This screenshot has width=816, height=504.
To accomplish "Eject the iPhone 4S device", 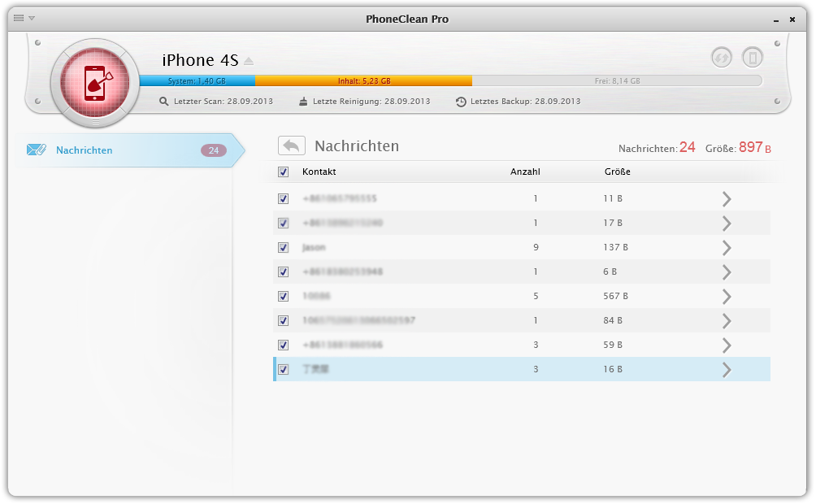I will 249,62.
